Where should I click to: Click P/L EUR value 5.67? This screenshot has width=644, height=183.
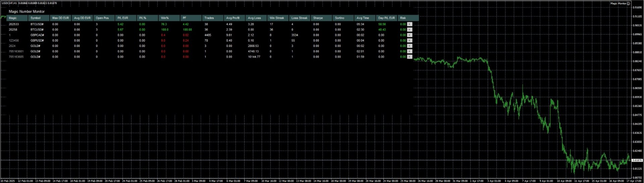[x=120, y=29]
